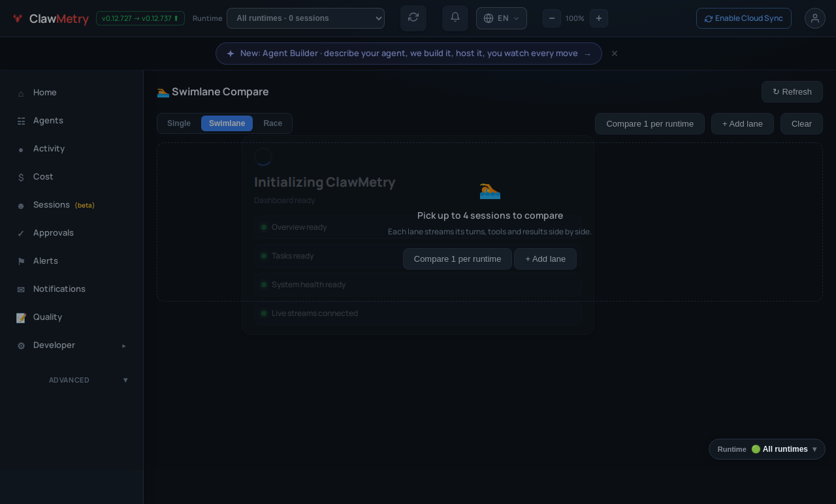
Task: Click the "Pick up to 4 sessions to compare" text
Action: tap(490, 215)
